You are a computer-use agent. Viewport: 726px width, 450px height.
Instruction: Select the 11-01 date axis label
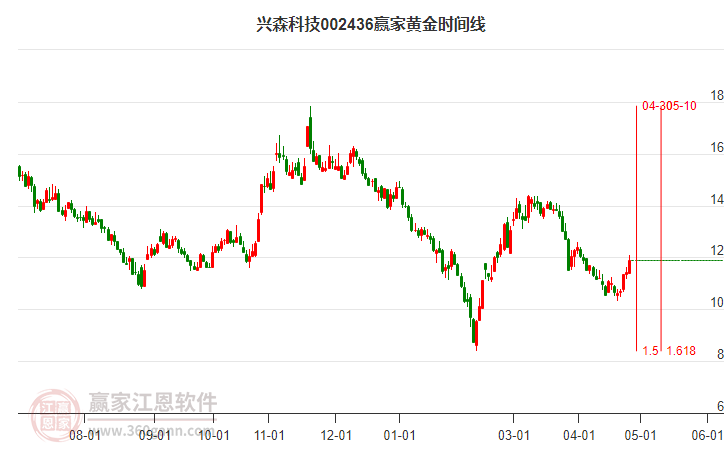pos(269,435)
